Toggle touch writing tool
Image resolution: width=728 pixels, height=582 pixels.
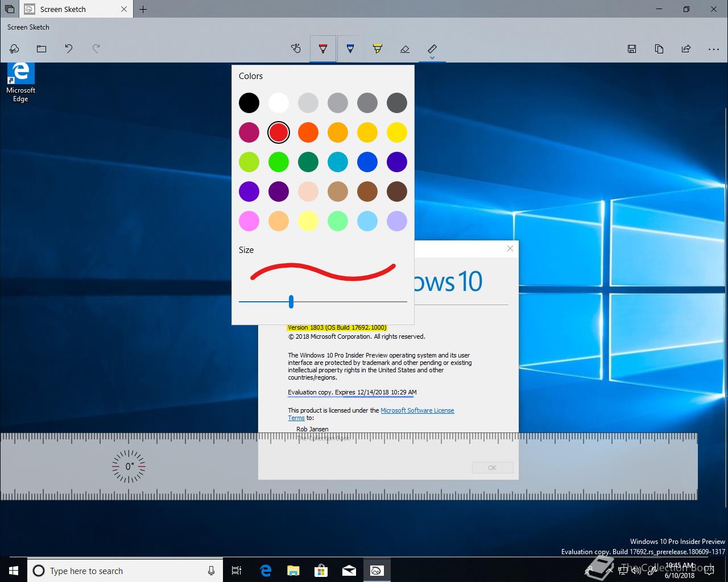point(296,49)
